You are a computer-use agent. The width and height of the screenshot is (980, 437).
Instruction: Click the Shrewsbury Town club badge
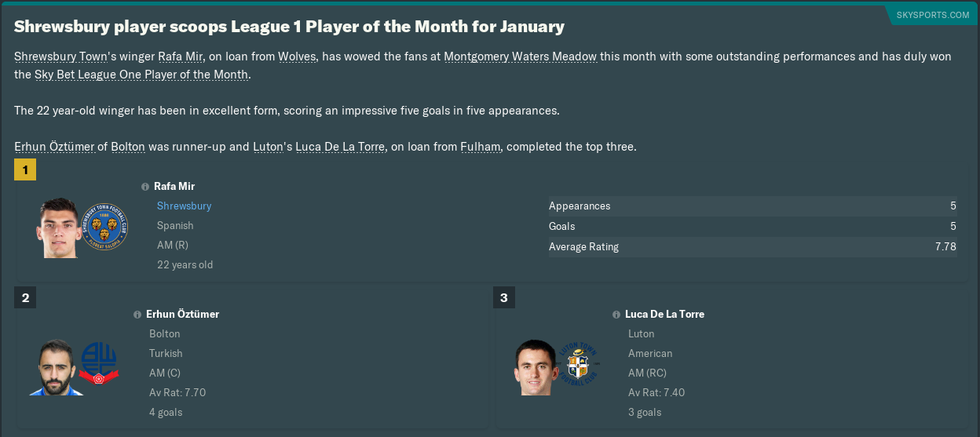(104, 228)
